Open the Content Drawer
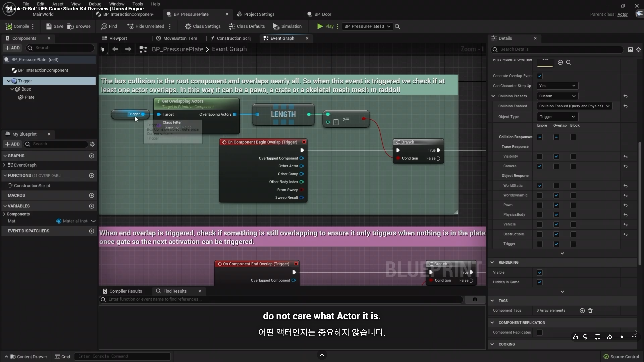 [x=26, y=357]
